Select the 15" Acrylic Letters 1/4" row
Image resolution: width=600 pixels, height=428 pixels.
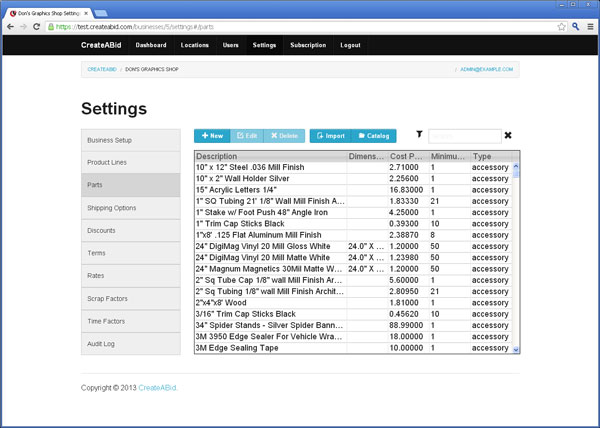coord(270,190)
